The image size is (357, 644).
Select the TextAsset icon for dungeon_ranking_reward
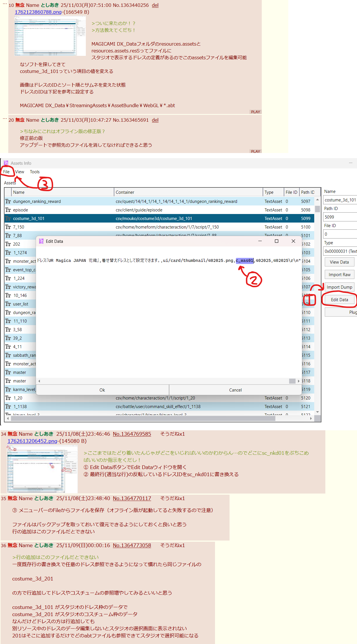[8, 201]
